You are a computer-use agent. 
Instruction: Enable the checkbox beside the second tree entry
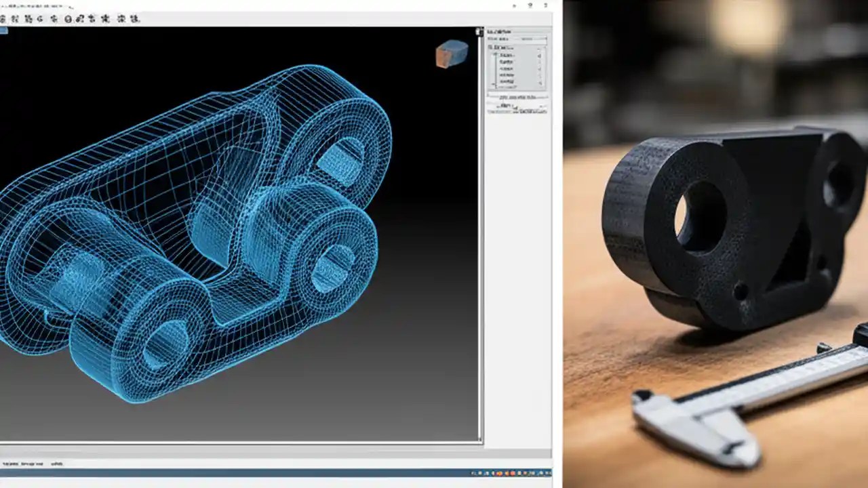pyautogui.click(x=538, y=62)
